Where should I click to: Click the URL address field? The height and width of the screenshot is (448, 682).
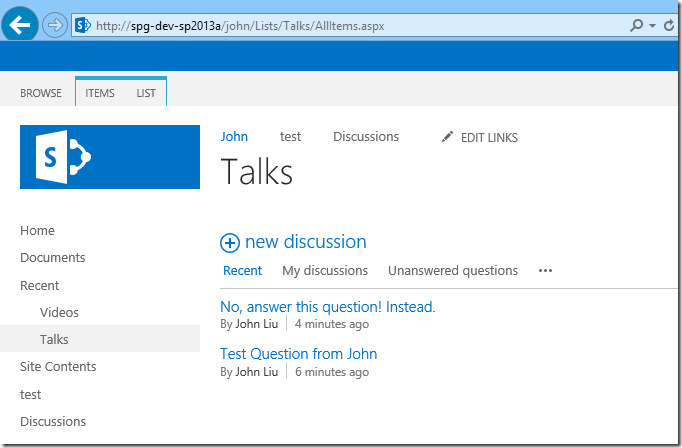coord(350,24)
